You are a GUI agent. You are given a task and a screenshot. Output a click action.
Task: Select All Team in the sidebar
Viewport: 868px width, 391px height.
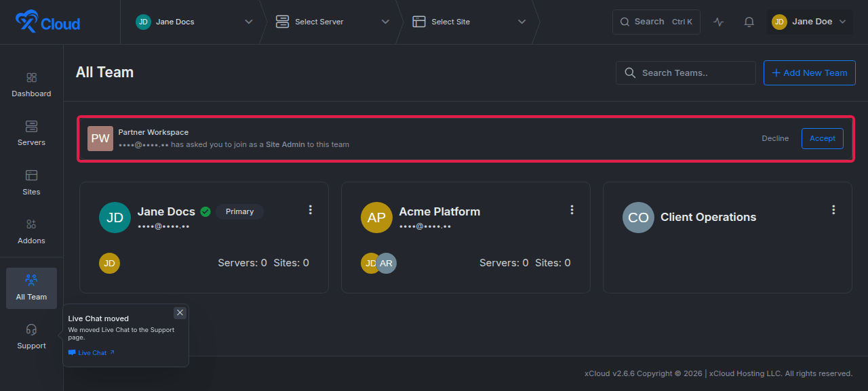pos(31,288)
